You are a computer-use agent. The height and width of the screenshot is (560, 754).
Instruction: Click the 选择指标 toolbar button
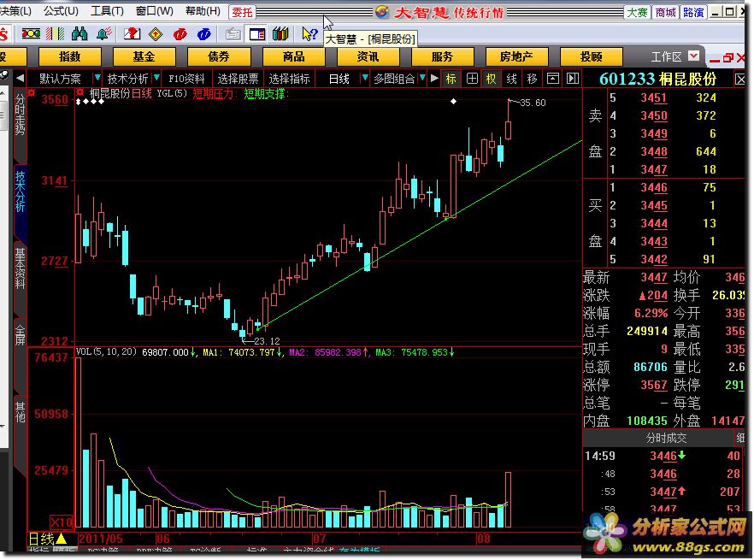point(289,79)
